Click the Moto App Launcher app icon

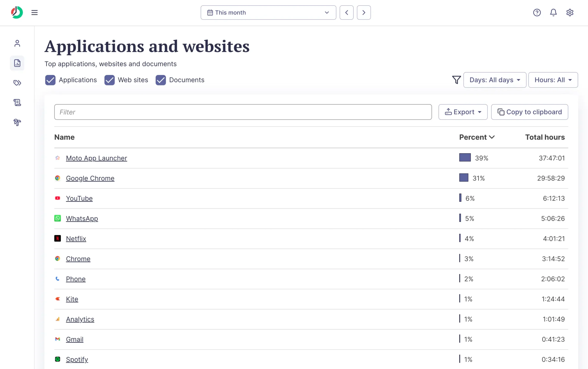pos(57,158)
